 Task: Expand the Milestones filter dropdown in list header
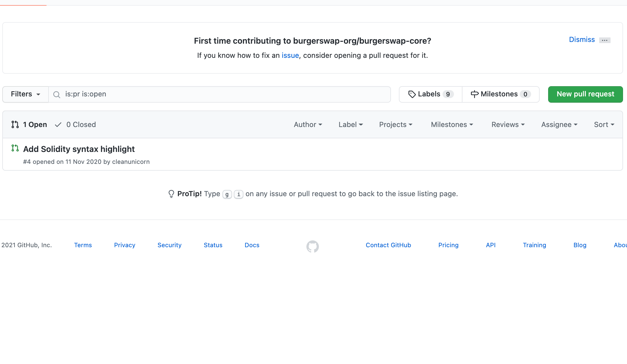point(452,124)
